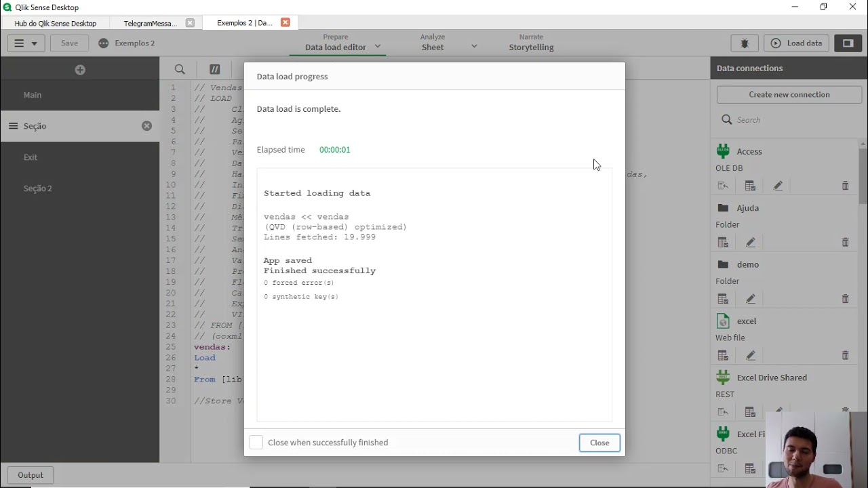This screenshot has height=488, width=868.
Task: Delete the Access connection
Action: click(x=845, y=186)
